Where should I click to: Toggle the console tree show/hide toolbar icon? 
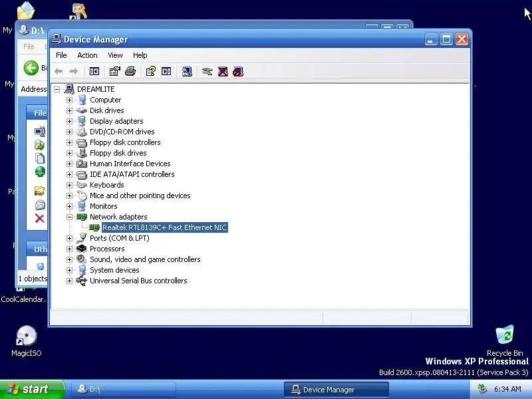94,71
